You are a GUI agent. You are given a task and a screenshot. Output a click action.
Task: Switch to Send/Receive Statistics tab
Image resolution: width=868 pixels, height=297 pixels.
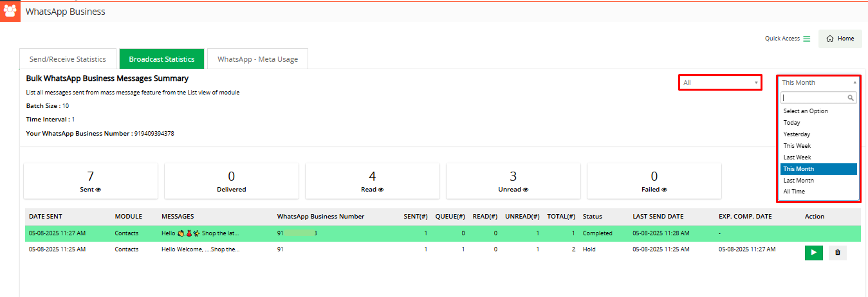[68, 59]
